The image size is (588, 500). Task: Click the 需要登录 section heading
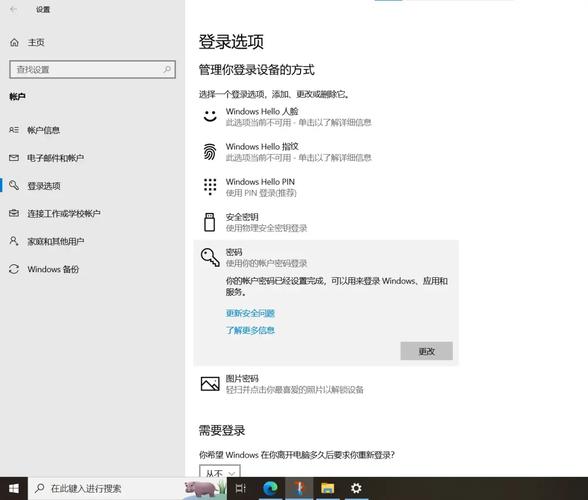(222, 430)
